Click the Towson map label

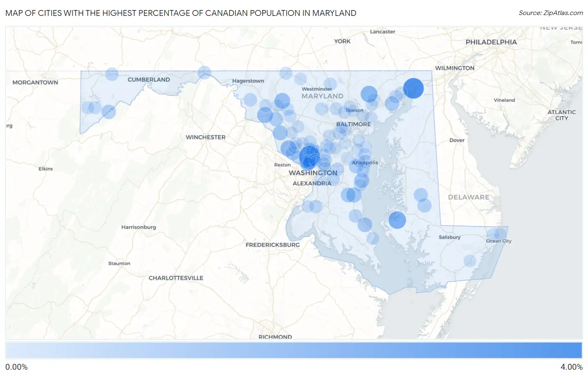click(x=354, y=110)
